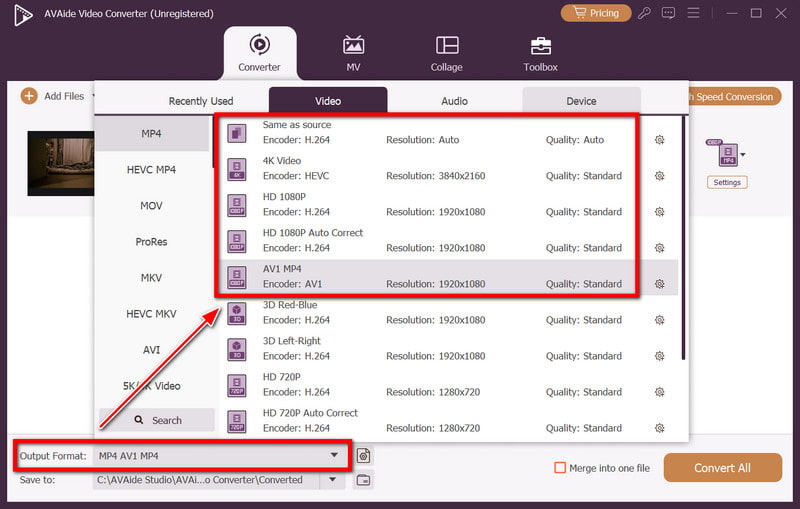This screenshot has width=800, height=509.
Task: Open the Toolbox module
Action: pyautogui.click(x=540, y=53)
